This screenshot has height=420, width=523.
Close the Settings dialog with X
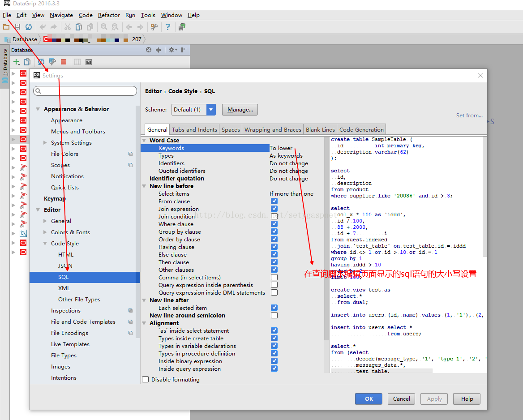[480, 75]
